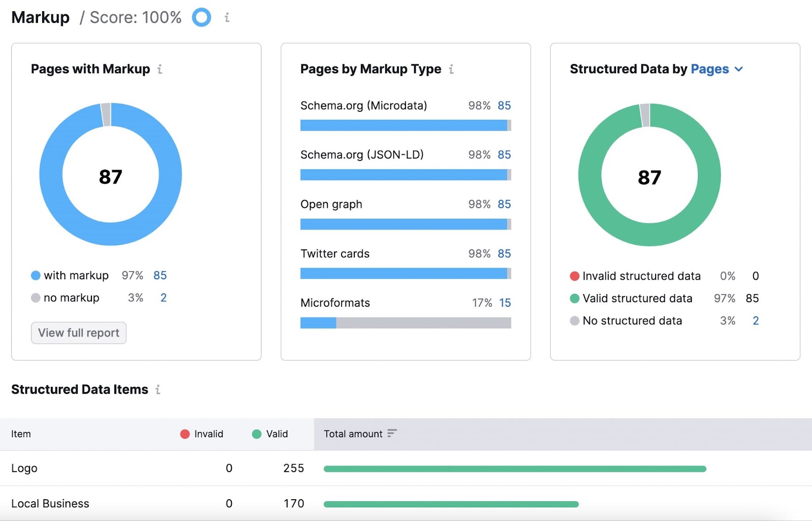Click the red Invalid structured data dot

pos(574,276)
